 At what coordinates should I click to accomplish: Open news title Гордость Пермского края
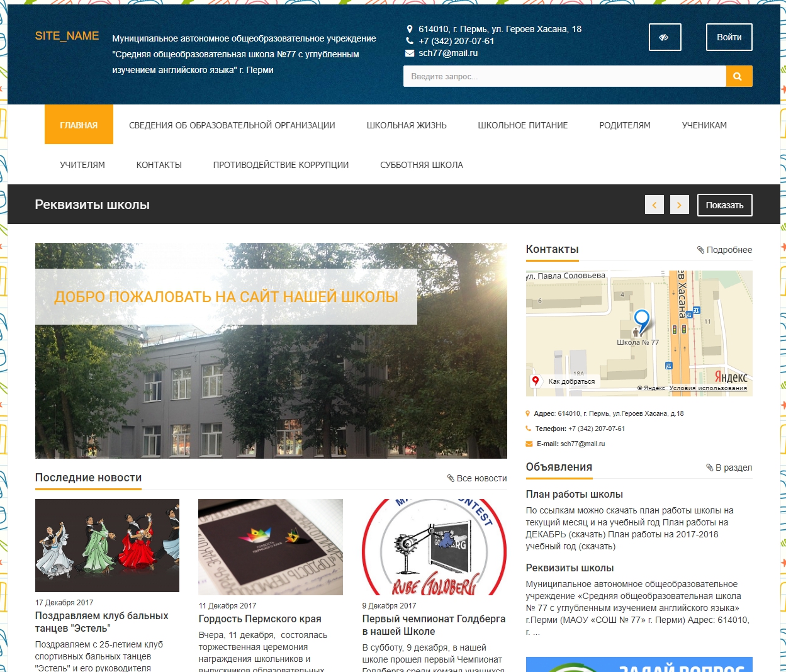pyautogui.click(x=260, y=619)
